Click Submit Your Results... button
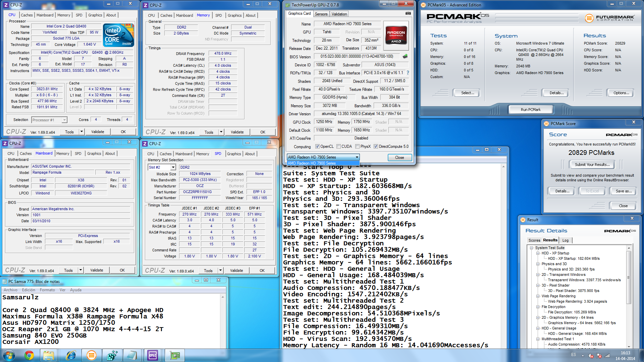 [x=592, y=165]
